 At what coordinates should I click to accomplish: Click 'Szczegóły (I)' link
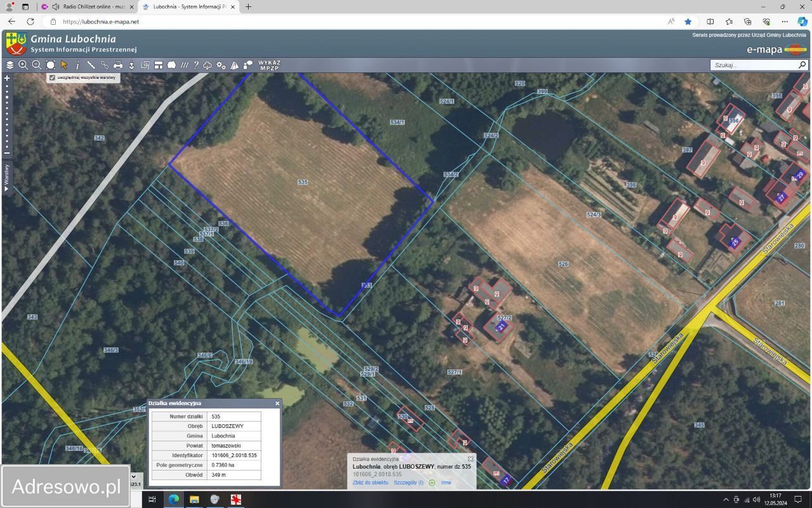point(409,483)
